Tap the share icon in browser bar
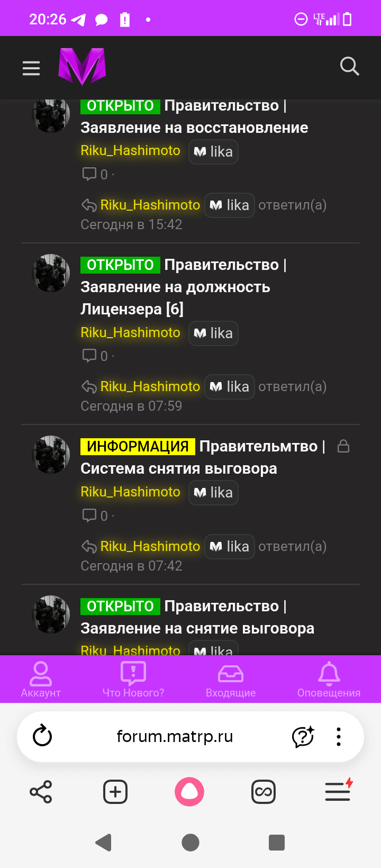Screen dimensions: 381x868 41,792
